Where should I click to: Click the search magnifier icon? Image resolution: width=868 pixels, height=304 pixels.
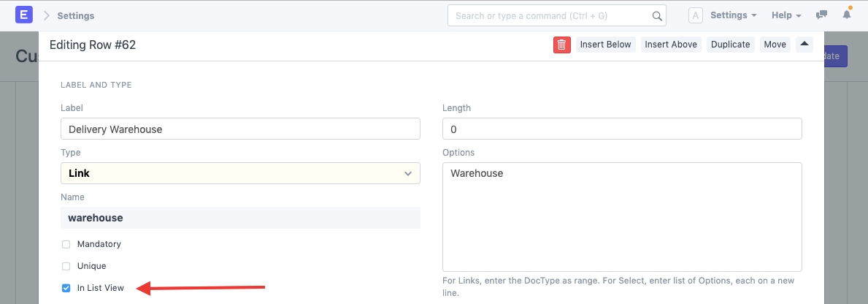tap(656, 15)
